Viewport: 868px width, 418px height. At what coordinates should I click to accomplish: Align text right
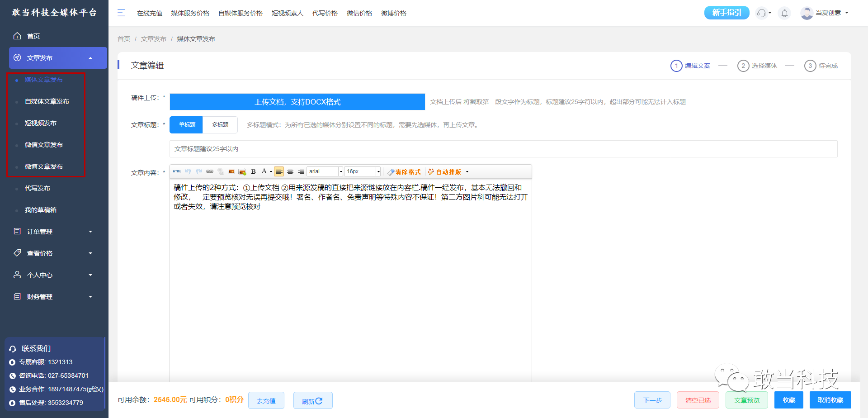301,171
